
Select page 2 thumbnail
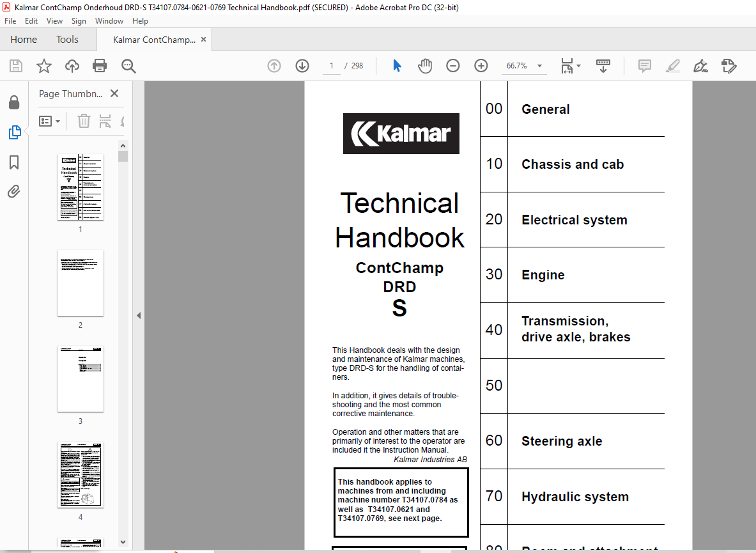[x=80, y=283]
